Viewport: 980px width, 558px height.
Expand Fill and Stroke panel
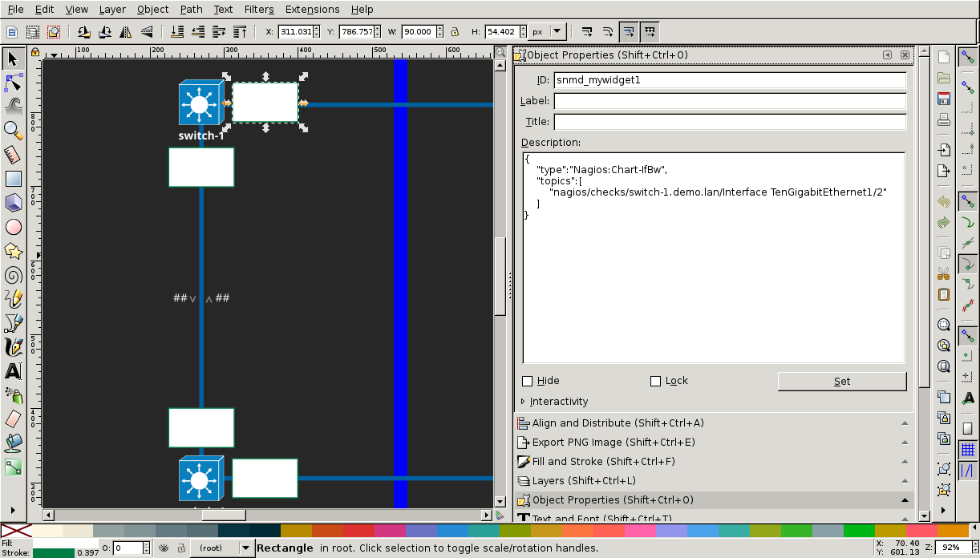click(x=714, y=461)
